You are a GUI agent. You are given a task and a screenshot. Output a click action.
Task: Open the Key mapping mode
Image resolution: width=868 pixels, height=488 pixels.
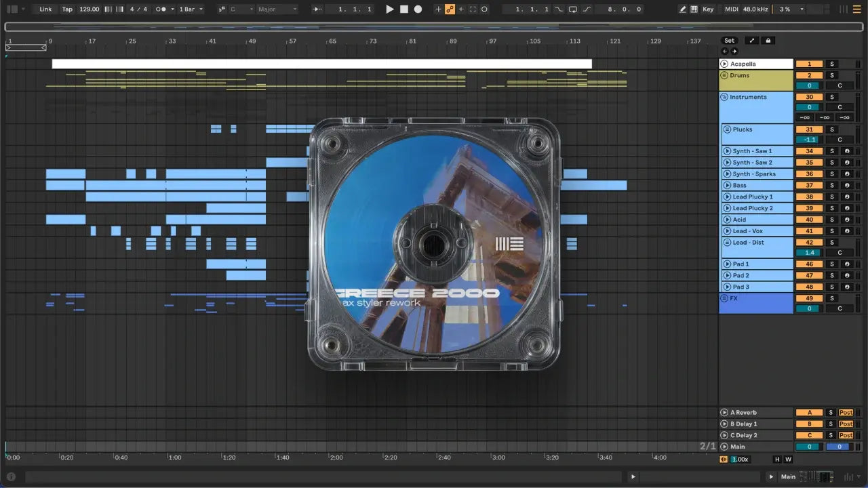pos(708,9)
